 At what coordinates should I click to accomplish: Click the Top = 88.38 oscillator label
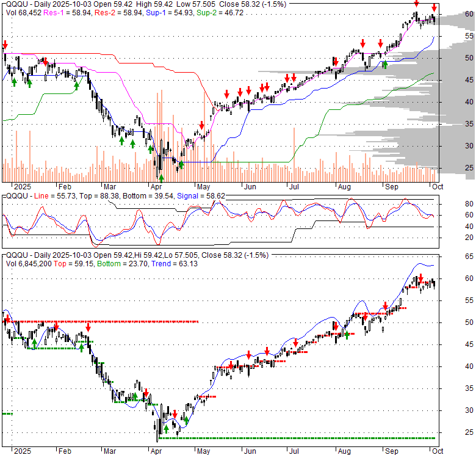pos(99,196)
